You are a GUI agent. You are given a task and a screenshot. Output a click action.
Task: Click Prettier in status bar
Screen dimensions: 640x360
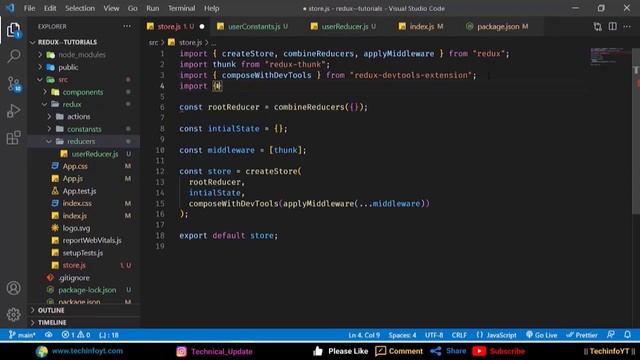point(582,335)
